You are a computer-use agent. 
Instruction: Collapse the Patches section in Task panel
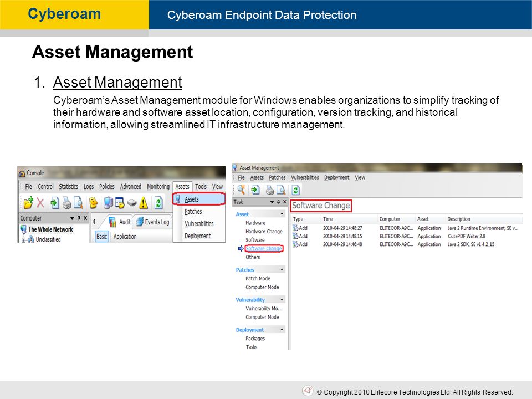point(282,269)
